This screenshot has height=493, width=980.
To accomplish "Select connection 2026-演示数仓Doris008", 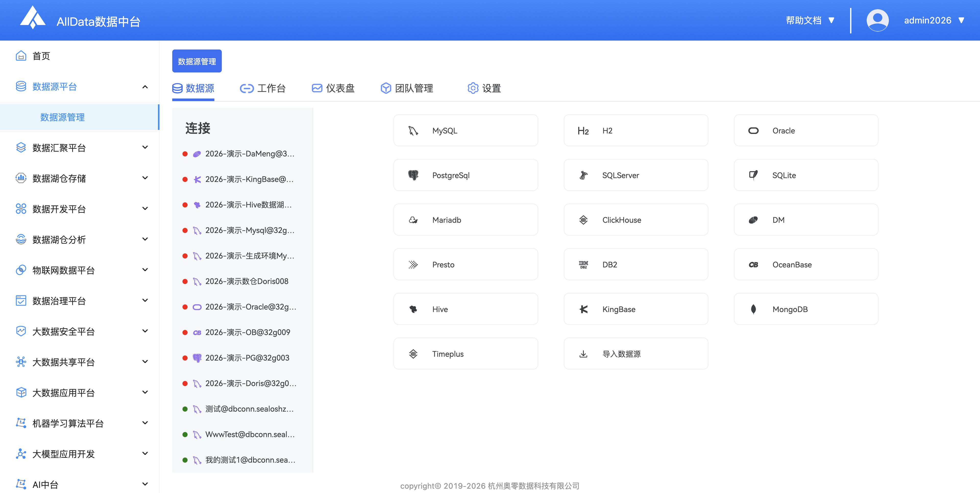I will tap(242, 281).
